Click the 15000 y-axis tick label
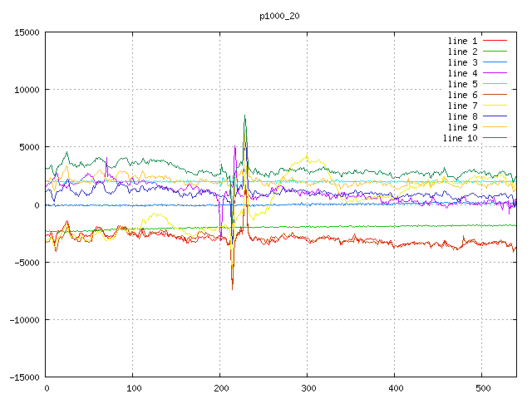532x399 pixels. pos(27,32)
